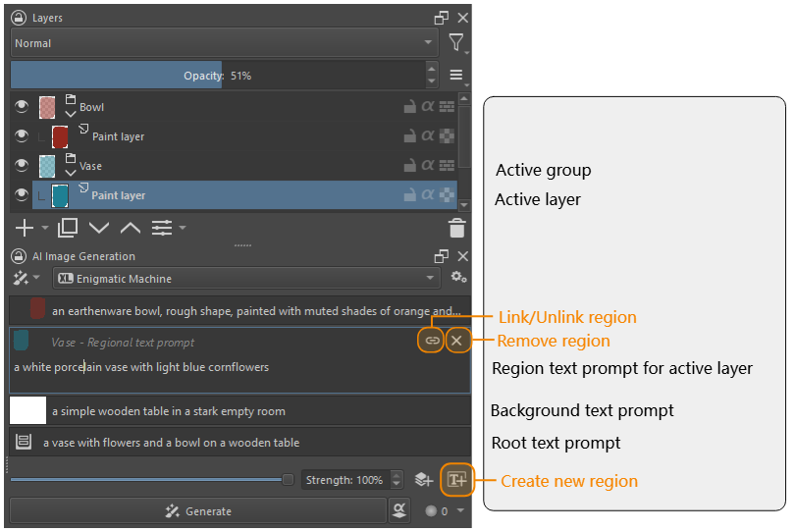Viewport: 795px width, 532px height.
Task: Collapse the Bowl group
Action: click(71, 114)
